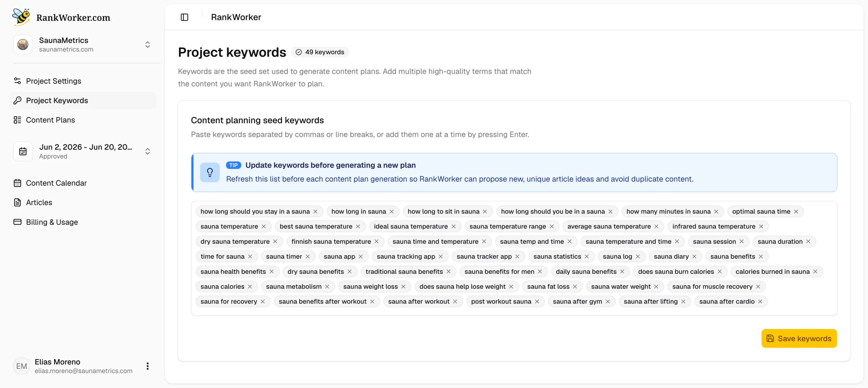868x388 pixels.
Task: Remove the 'sauna health benefits' keyword
Action: tap(271, 272)
